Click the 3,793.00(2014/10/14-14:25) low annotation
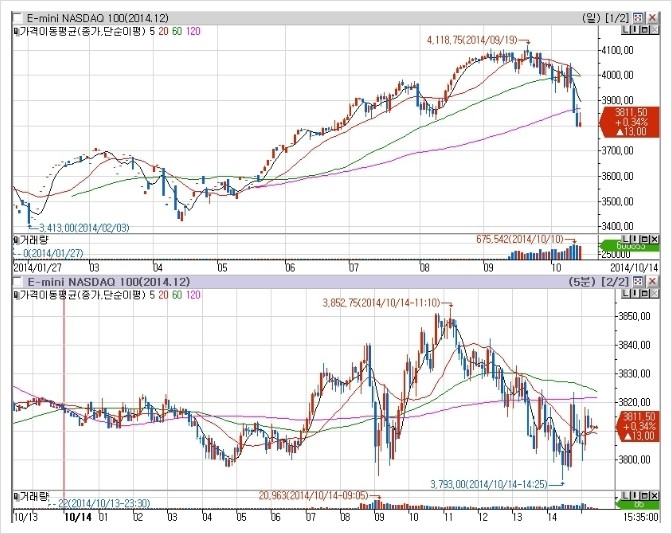Viewport: 672px width, 534px height. pyautogui.click(x=489, y=484)
